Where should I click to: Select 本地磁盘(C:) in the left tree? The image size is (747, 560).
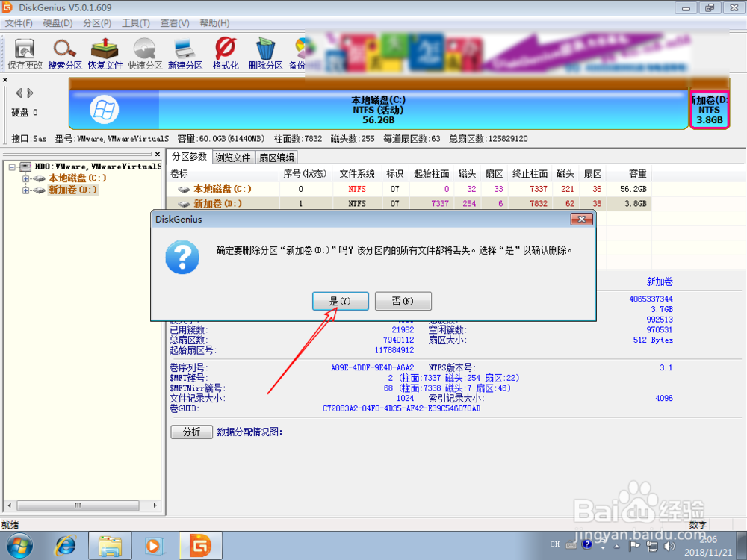pyautogui.click(x=77, y=178)
